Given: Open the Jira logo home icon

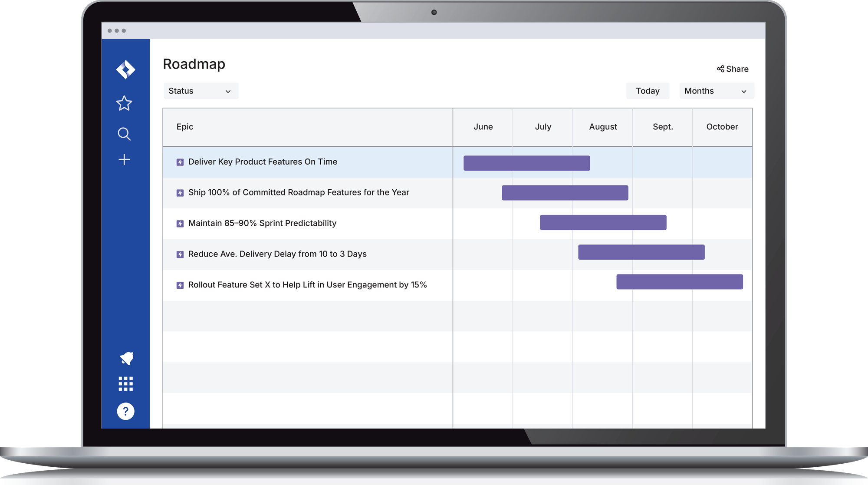Looking at the screenshot, I should [x=125, y=69].
